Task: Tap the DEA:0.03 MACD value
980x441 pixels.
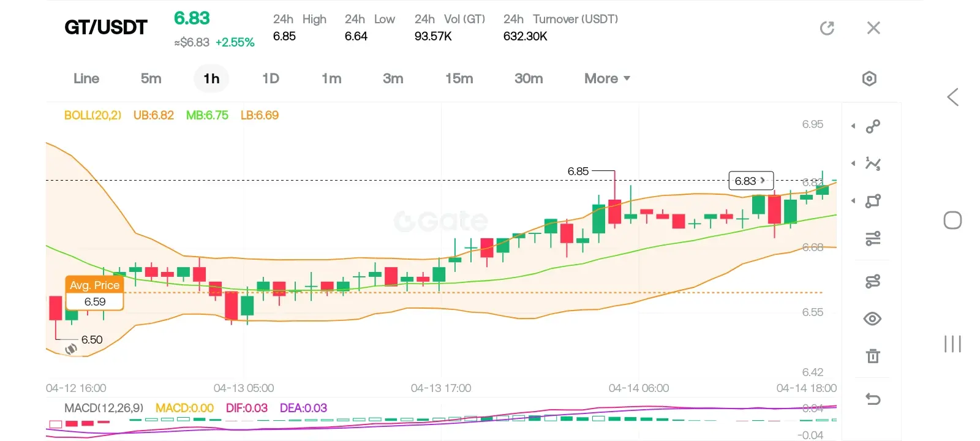Action: tap(303, 408)
